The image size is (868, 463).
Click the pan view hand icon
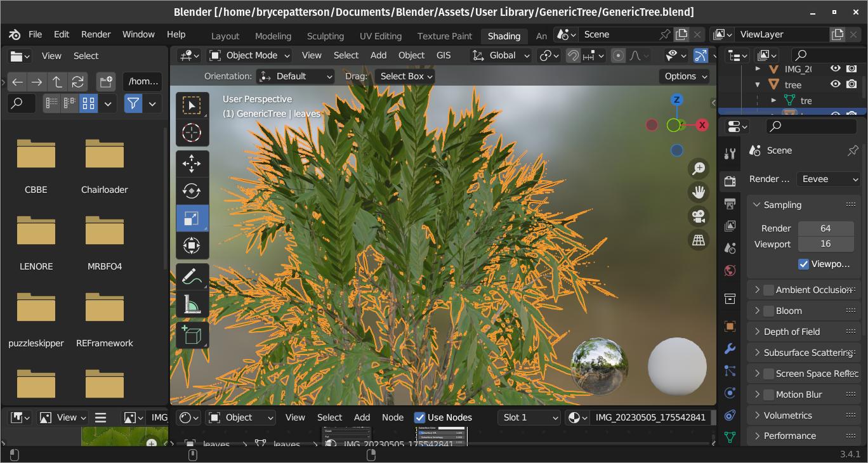pos(699,192)
